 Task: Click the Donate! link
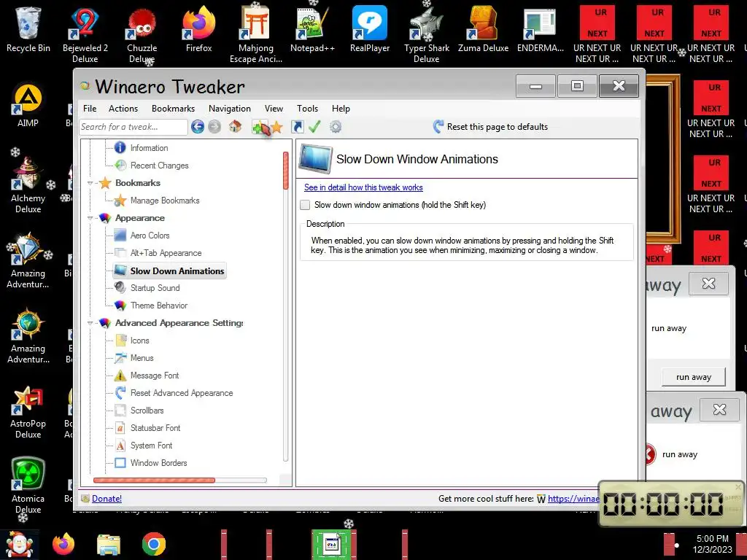(107, 499)
